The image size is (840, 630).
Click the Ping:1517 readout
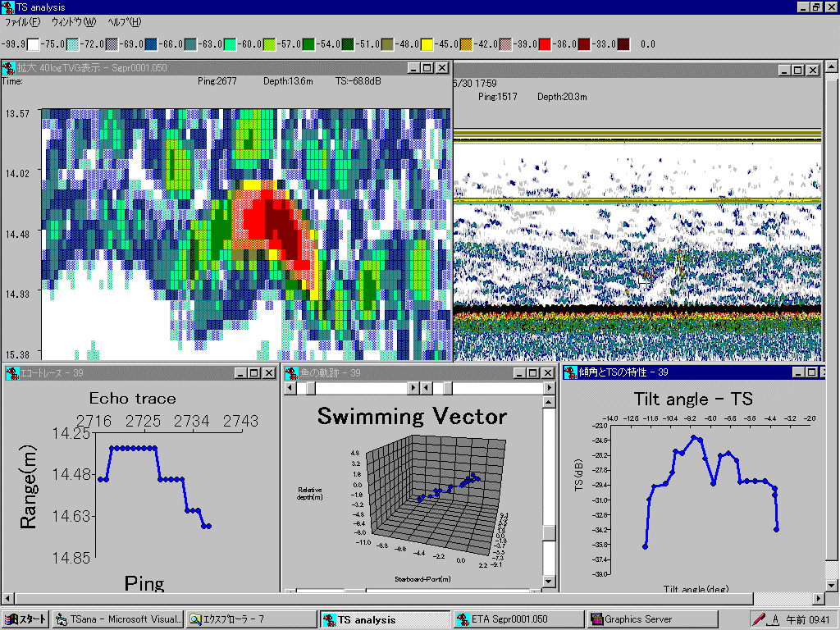click(498, 97)
